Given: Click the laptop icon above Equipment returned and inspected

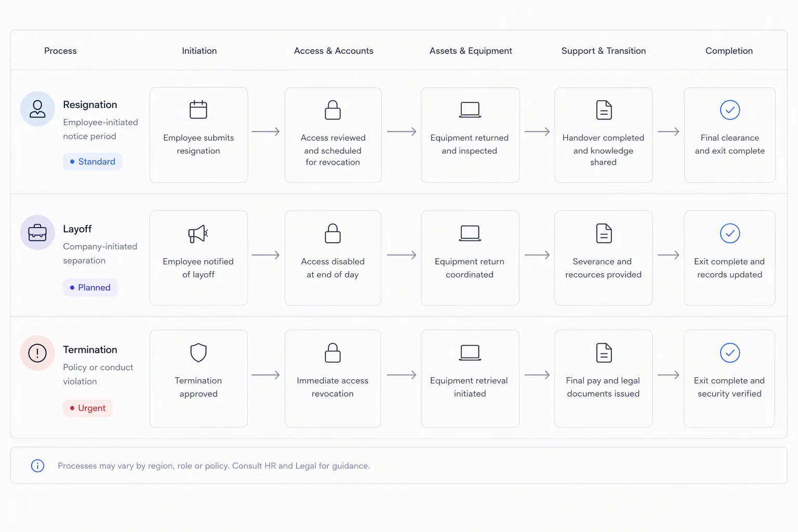Looking at the screenshot, I should coord(470,110).
